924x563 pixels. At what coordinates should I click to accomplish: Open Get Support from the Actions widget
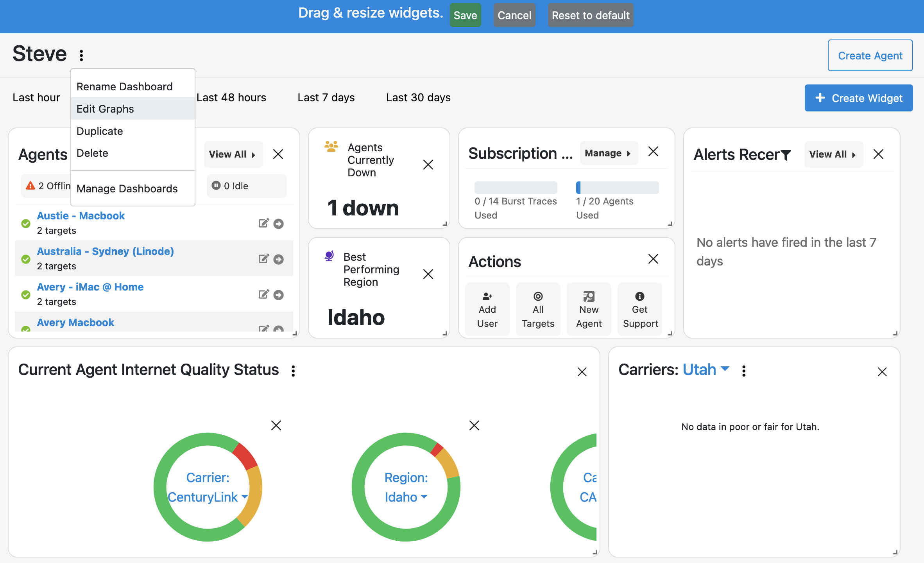(x=640, y=309)
